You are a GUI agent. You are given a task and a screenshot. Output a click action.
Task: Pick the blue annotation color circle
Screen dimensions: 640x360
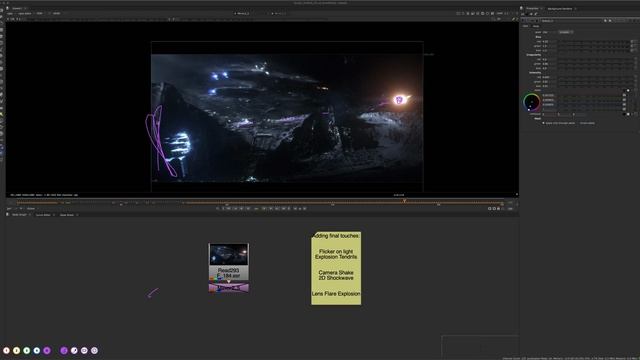point(37,350)
